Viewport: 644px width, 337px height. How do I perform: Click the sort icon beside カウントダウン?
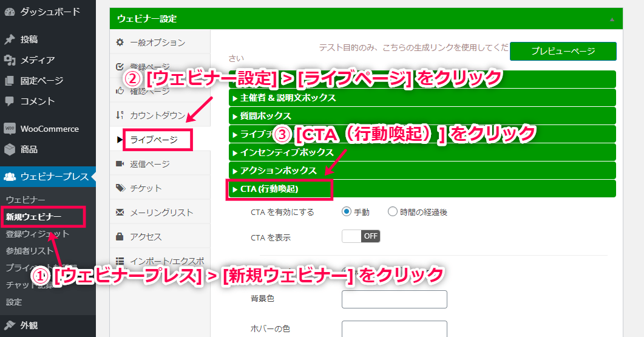pyautogui.click(x=120, y=115)
